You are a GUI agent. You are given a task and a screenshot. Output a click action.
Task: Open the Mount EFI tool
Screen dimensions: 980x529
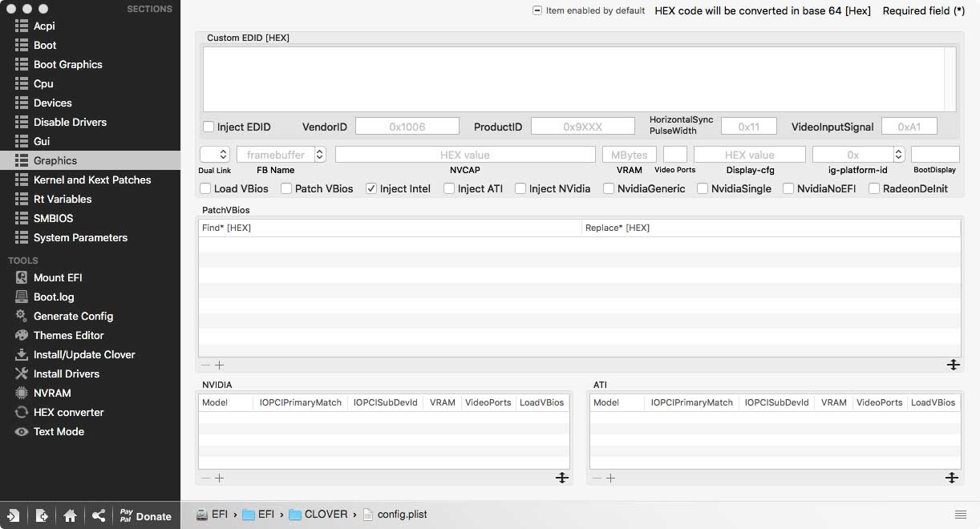click(58, 277)
